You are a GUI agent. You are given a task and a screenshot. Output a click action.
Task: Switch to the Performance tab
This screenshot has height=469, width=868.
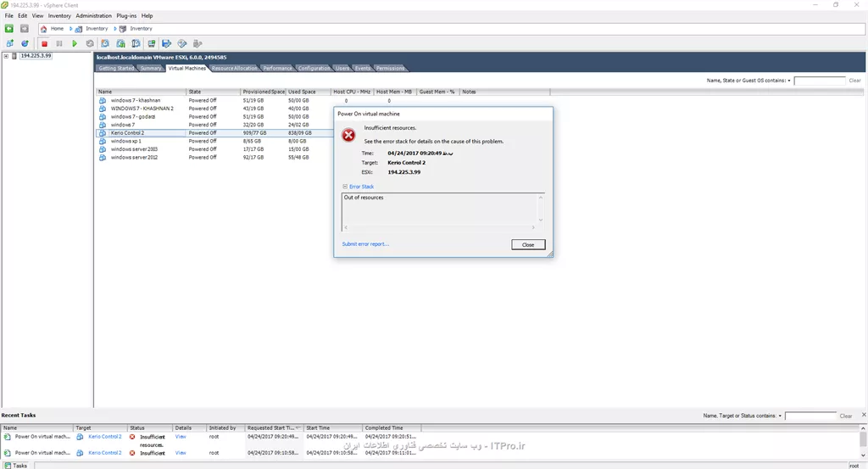click(x=277, y=68)
